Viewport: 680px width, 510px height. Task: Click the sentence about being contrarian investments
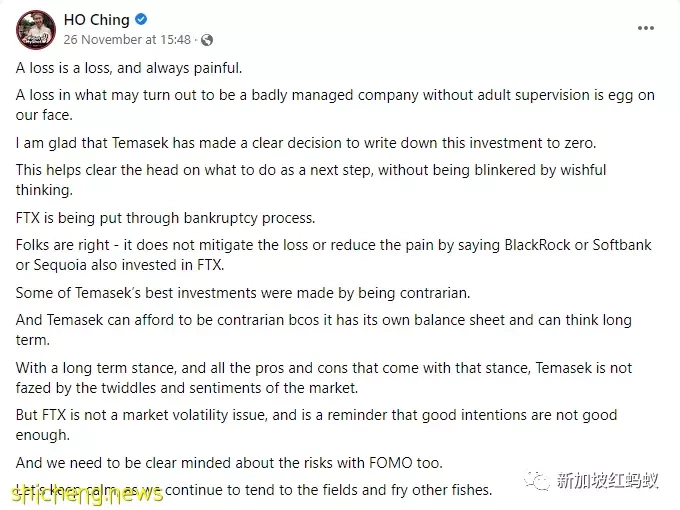[x=243, y=293]
